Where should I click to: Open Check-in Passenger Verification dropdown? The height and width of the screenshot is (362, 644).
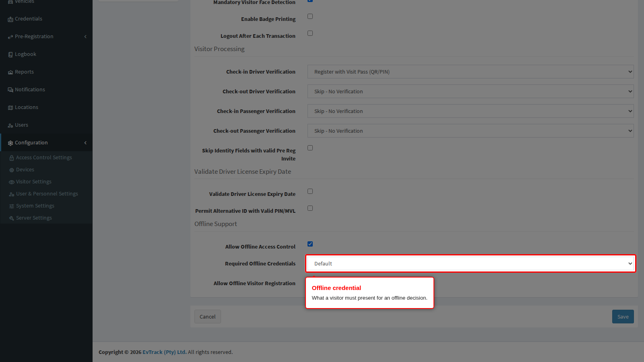(471, 111)
